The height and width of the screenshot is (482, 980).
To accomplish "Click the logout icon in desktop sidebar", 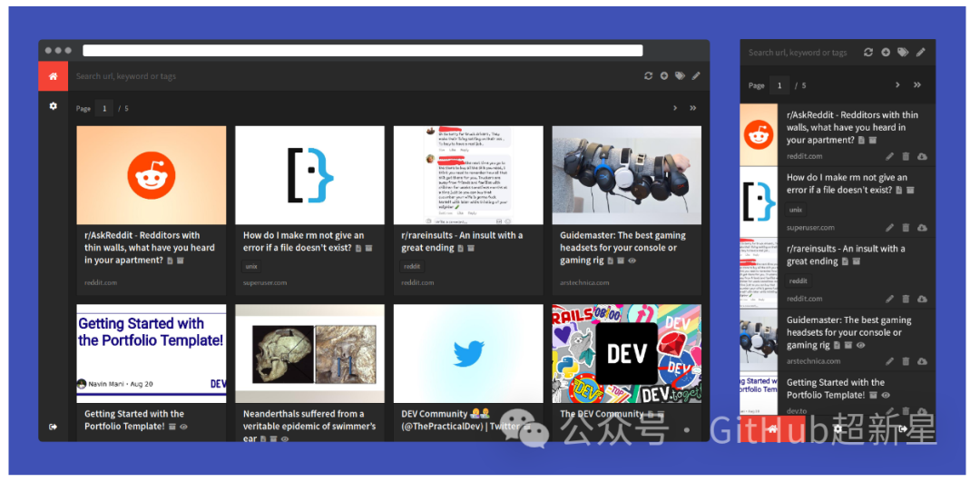I will [54, 427].
